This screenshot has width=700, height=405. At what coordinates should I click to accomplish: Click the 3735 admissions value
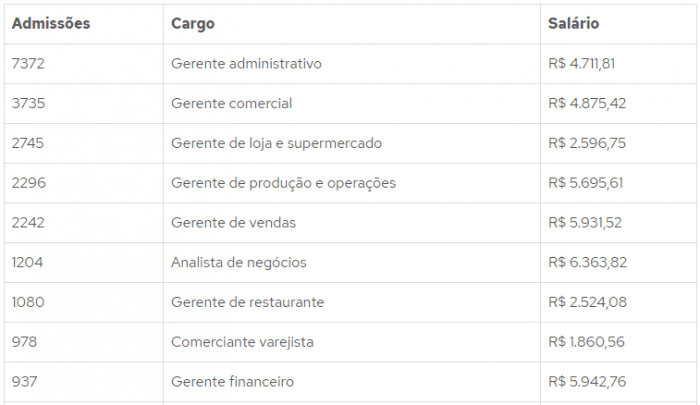pos(29,103)
